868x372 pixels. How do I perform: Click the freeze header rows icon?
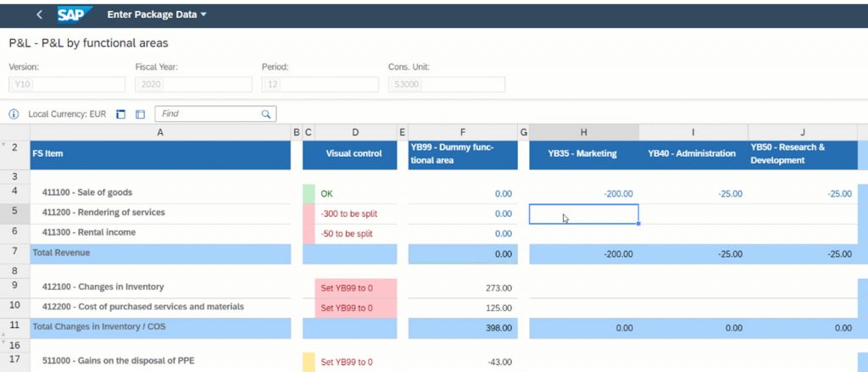pos(120,114)
